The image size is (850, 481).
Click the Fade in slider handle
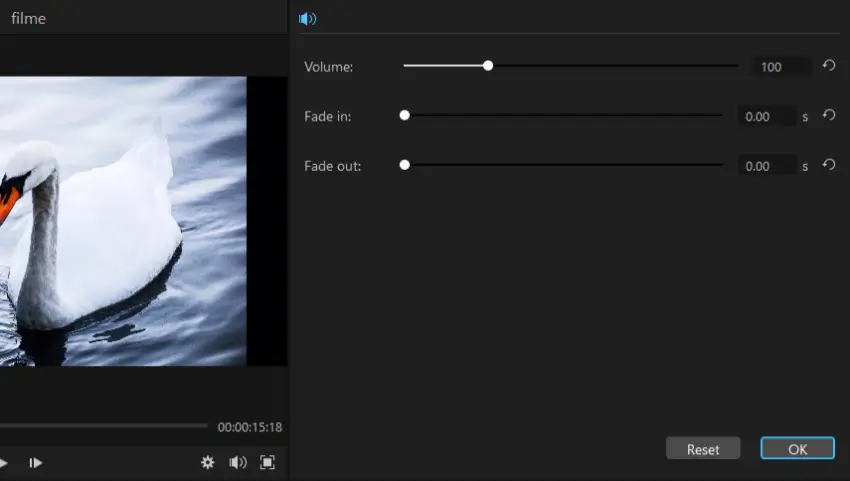point(405,115)
